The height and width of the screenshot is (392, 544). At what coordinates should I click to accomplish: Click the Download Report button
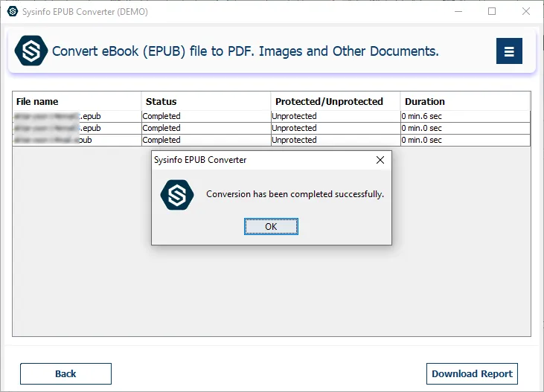472,373
